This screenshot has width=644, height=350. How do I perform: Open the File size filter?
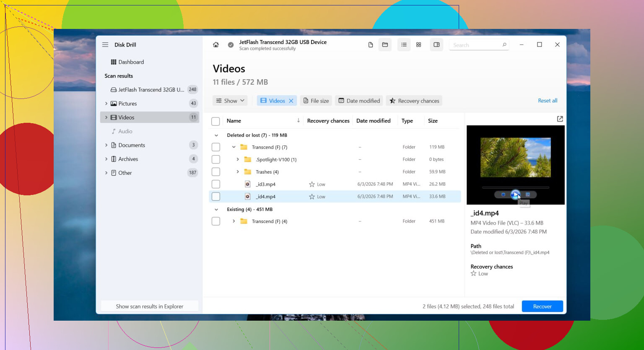(x=316, y=101)
